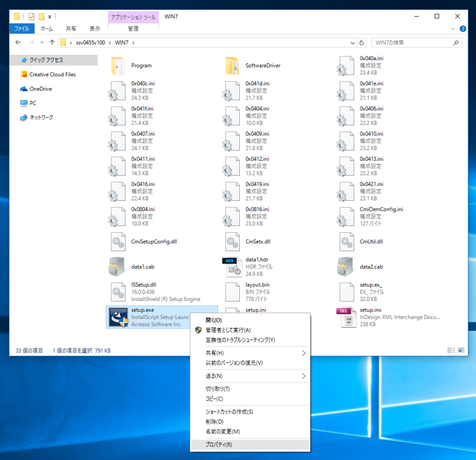Expand the address bar history dropdown
This screenshot has height=460, width=476.
point(353,43)
